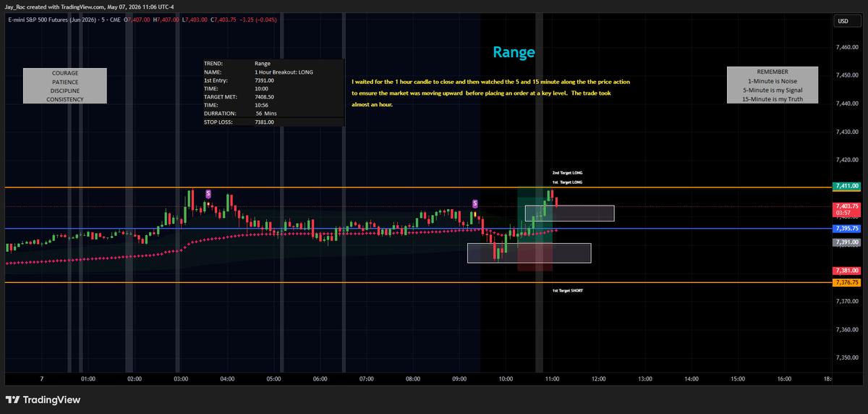Viewport: 868px width, 414px height.
Task: Click the 7,460.00 price axis tick
Action: (x=846, y=47)
